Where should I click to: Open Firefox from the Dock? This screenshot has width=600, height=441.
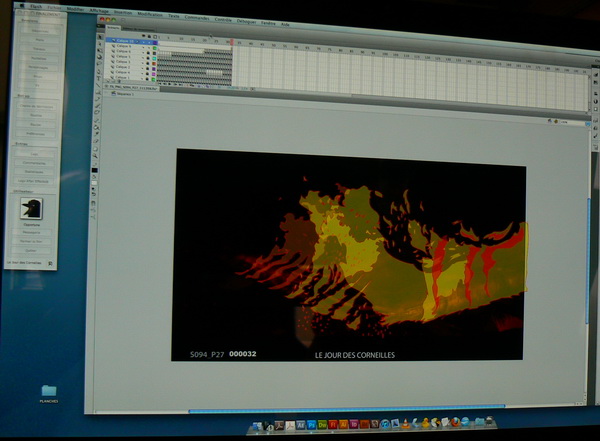456,422
